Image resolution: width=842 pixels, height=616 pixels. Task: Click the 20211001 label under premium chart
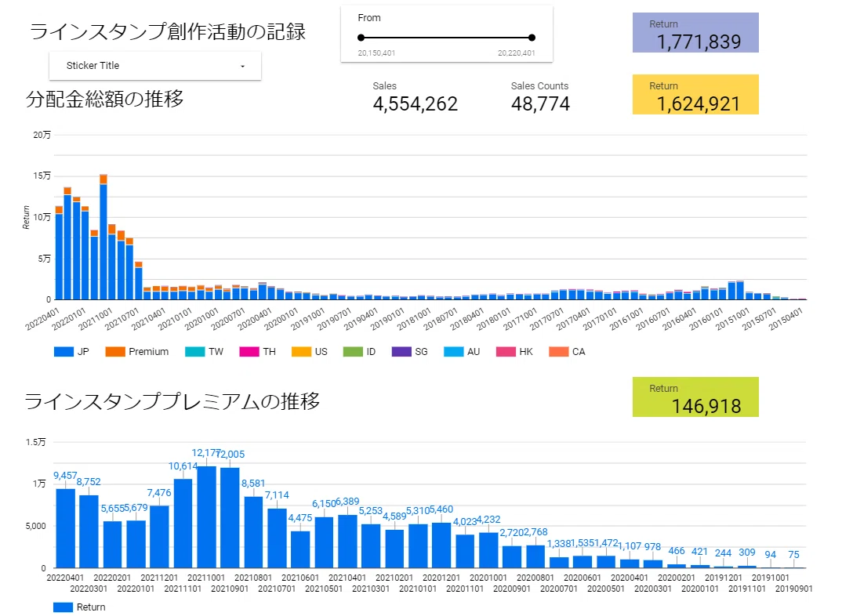[206, 578]
